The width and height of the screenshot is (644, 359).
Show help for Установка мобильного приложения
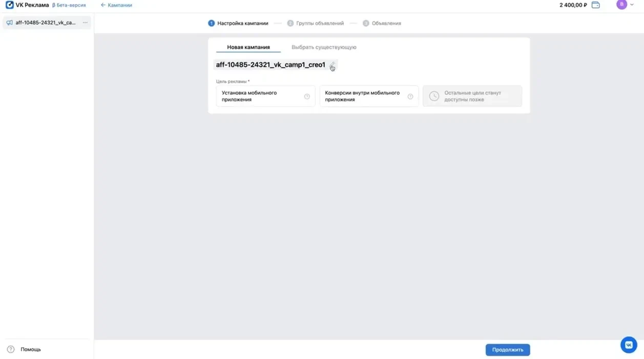click(307, 96)
